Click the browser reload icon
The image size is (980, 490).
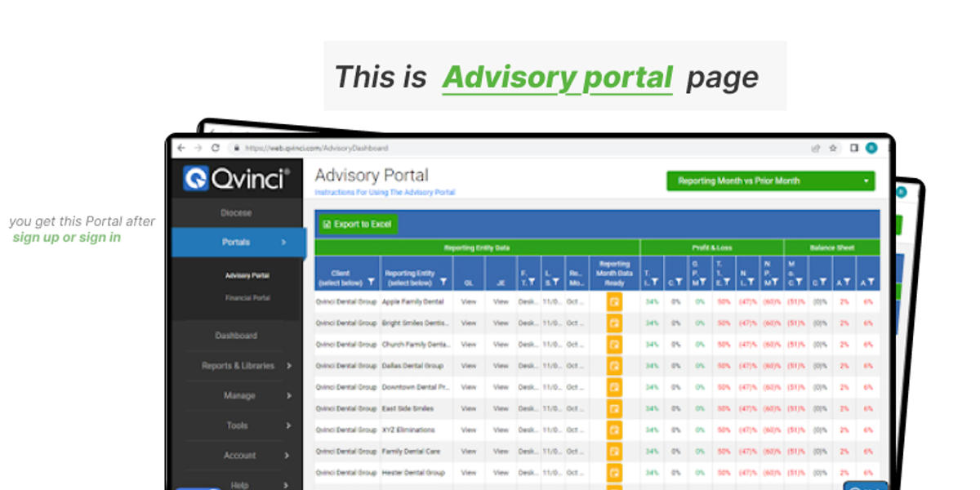coord(214,148)
